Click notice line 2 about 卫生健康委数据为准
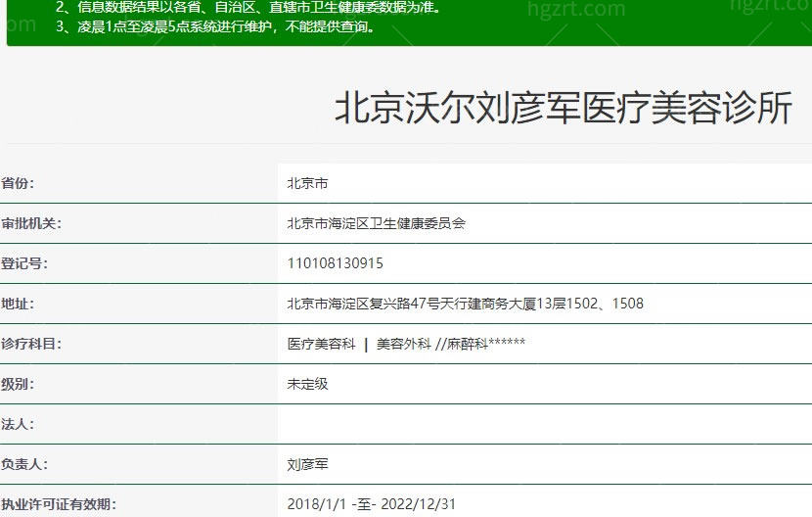Image resolution: width=812 pixels, height=517 pixels. (248, 7)
